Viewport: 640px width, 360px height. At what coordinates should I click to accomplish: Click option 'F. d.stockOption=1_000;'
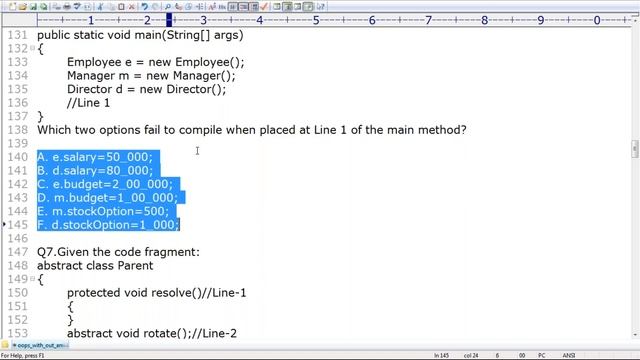tap(108, 224)
